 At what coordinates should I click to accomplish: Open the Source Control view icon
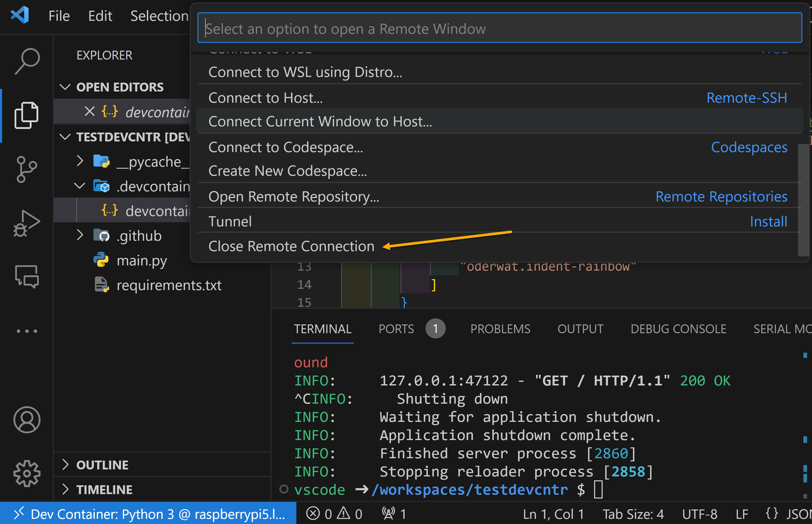26,169
